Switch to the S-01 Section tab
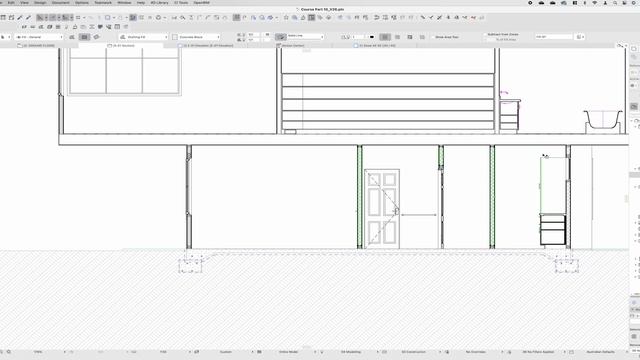The width and height of the screenshot is (640, 360). [122, 46]
